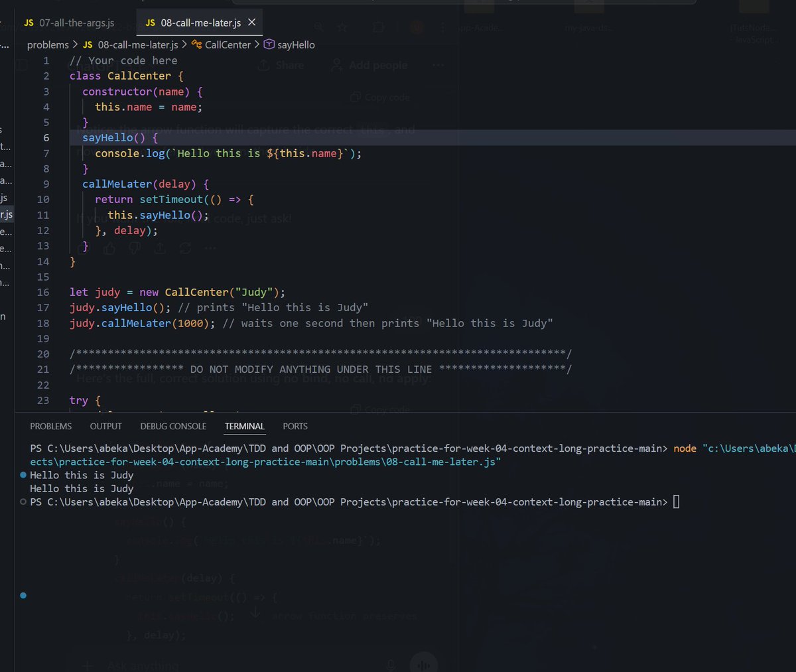
Task: Close the 08-call-me-later.js editor tab
Action: [x=251, y=23]
